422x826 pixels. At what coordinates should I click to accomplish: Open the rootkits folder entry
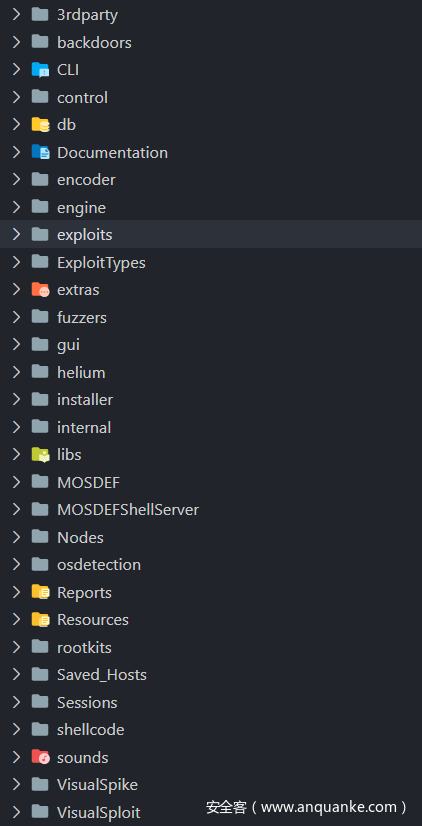pyautogui.click(x=211, y=647)
